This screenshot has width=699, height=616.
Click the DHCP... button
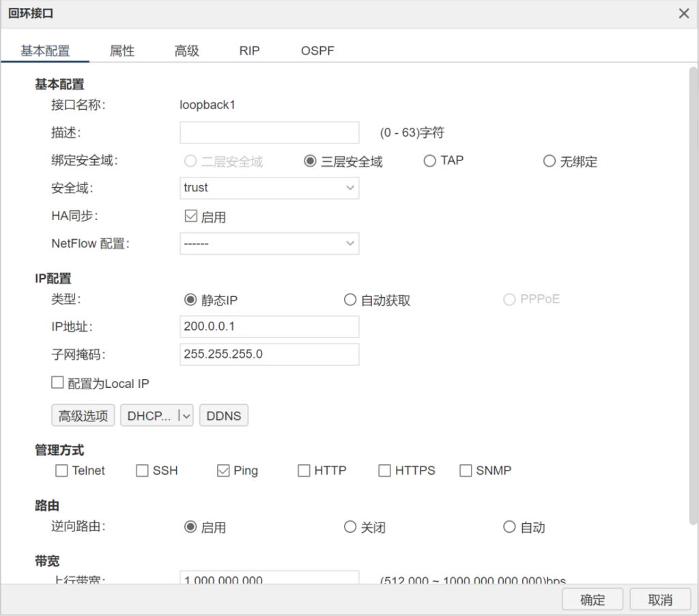point(149,416)
